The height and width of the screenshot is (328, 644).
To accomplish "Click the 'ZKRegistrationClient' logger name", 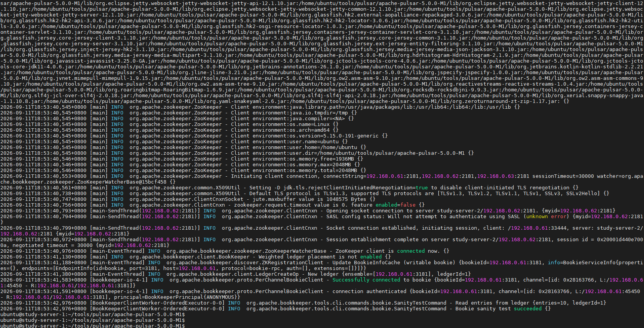I will click(293, 263).
